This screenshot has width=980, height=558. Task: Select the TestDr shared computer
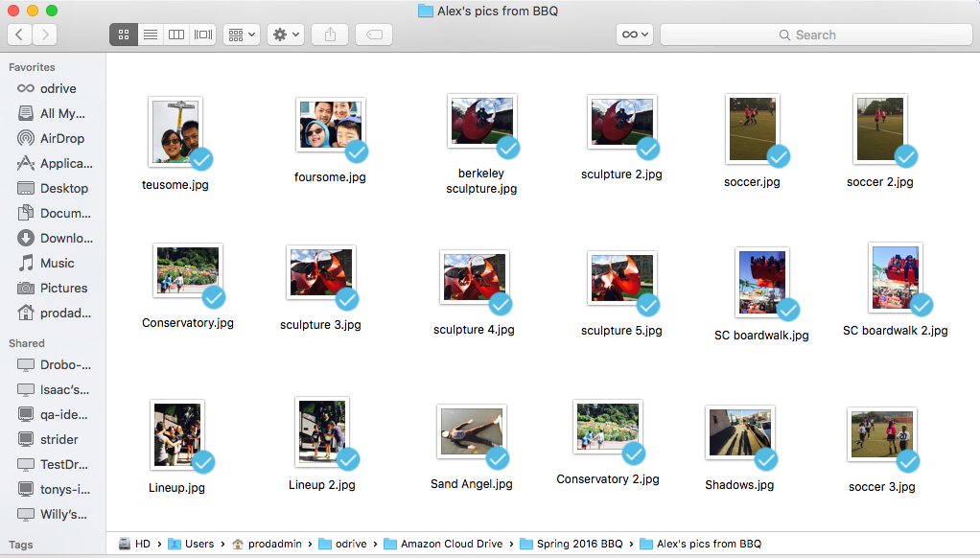coord(53,465)
